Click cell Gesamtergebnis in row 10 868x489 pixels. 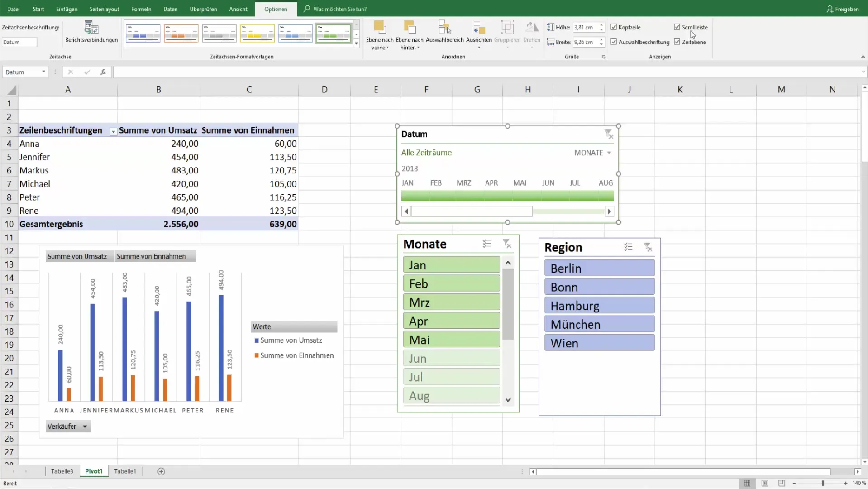pyautogui.click(x=68, y=224)
